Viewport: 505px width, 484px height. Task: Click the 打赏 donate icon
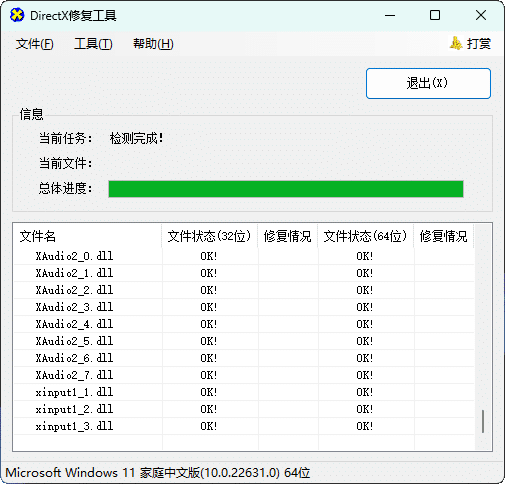click(x=456, y=43)
